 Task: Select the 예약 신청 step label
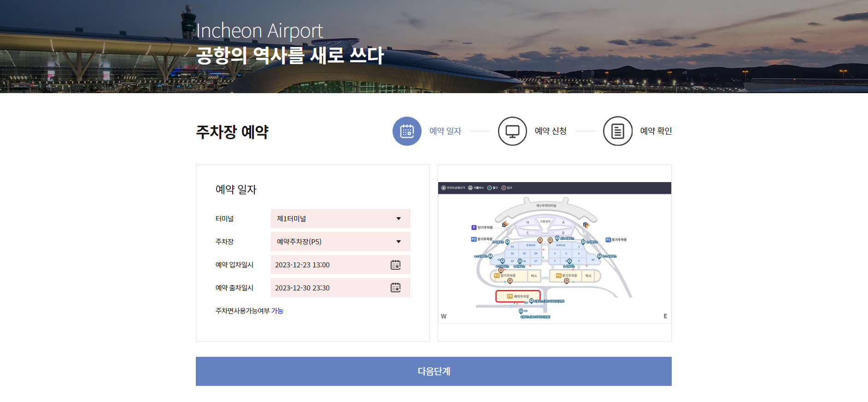[x=551, y=131]
